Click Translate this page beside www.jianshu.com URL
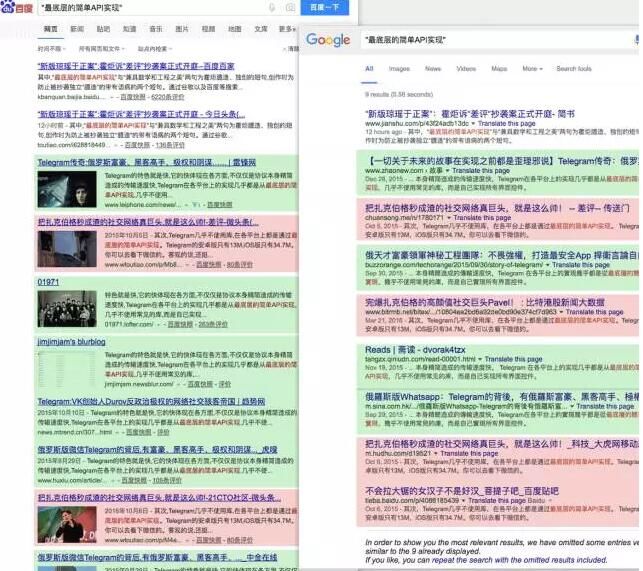The width and height of the screenshot is (643, 571). (x=506, y=123)
